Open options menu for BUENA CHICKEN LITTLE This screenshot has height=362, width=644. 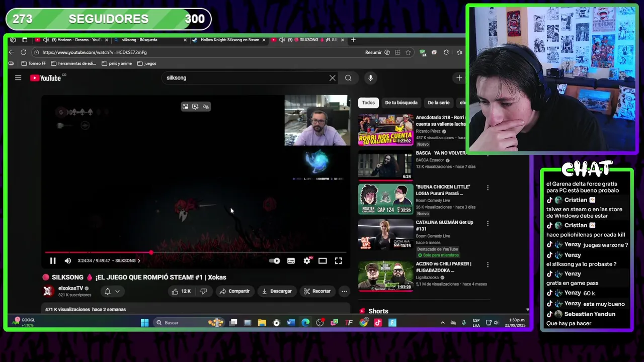pos(487,188)
